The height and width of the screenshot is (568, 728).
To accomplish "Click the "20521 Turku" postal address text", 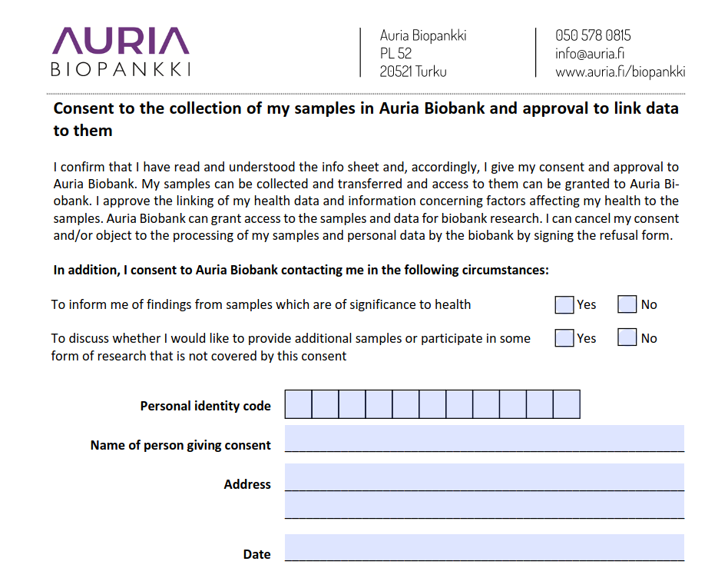I will coord(412,71).
